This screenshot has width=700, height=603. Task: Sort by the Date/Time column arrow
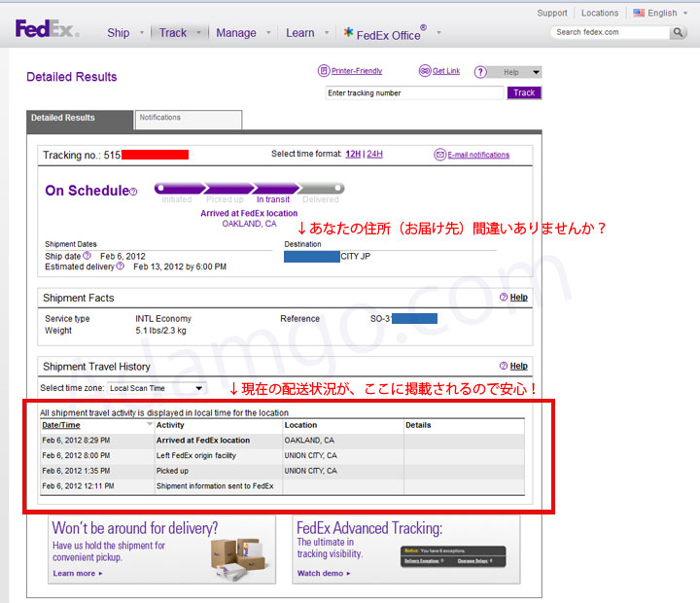[150, 424]
